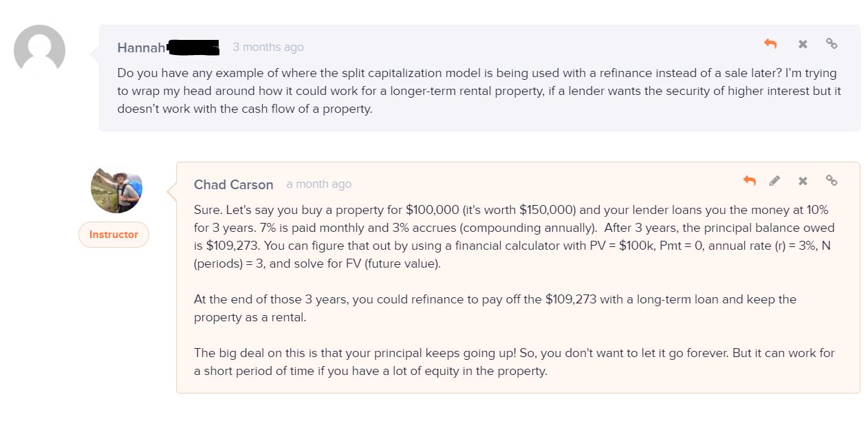Open Hannah's gray default avatar

click(39, 50)
